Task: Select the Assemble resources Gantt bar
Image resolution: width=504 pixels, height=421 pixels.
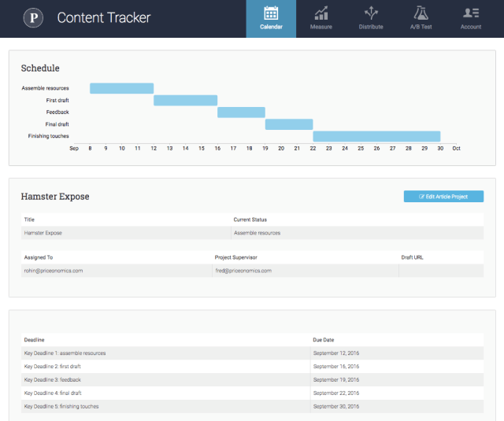Action: coord(121,88)
